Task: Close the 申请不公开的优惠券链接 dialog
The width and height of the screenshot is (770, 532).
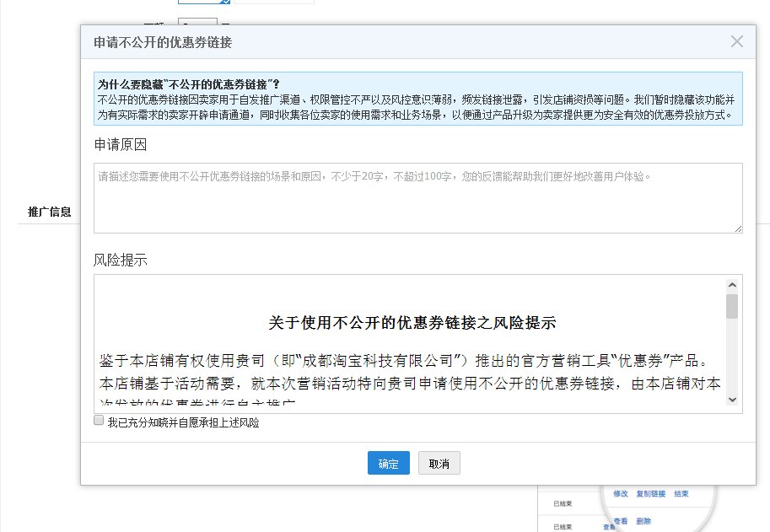Action: point(736,40)
